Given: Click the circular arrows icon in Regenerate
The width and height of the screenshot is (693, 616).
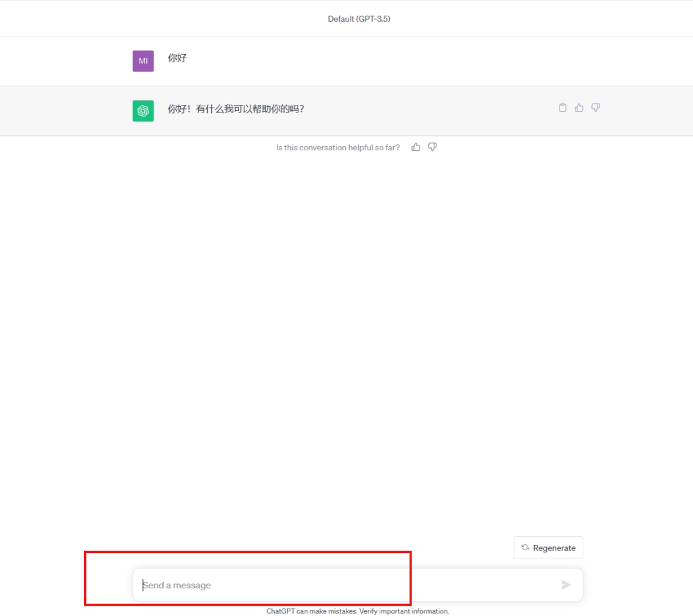Looking at the screenshot, I should pos(525,548).
